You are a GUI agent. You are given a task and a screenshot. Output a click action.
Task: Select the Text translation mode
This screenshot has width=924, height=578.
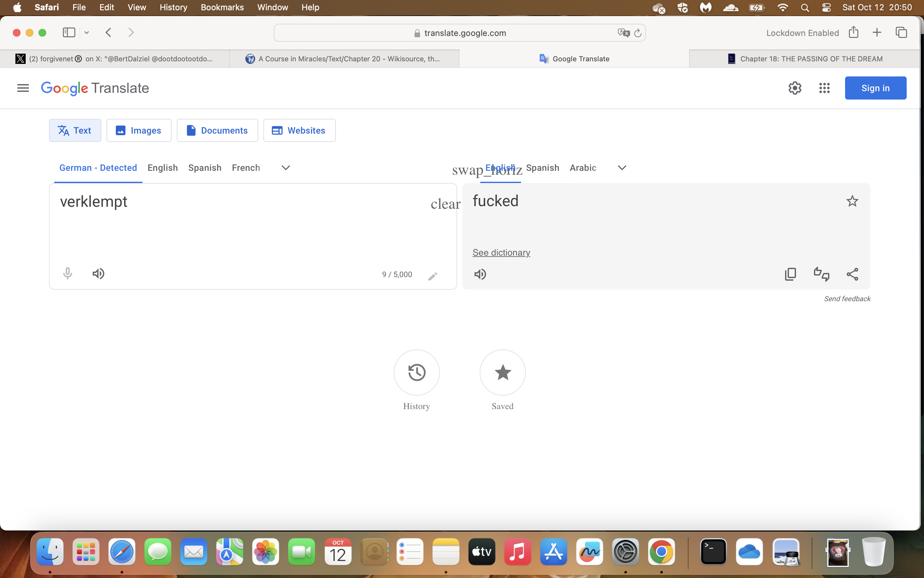(75, 130)
